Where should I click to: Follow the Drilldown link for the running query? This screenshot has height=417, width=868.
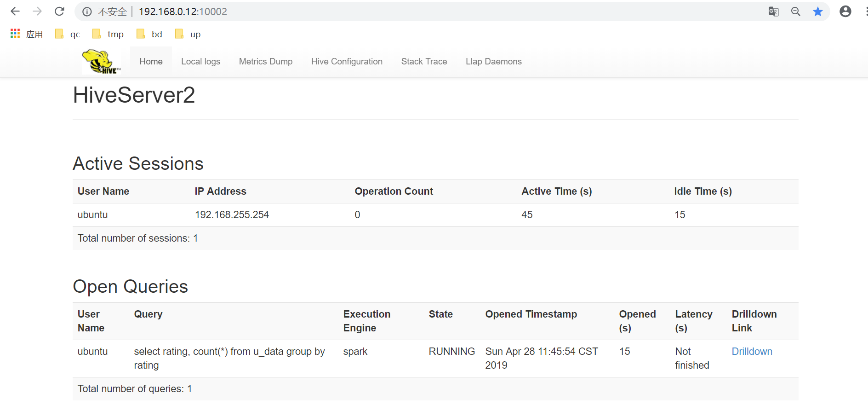[752, 352]
